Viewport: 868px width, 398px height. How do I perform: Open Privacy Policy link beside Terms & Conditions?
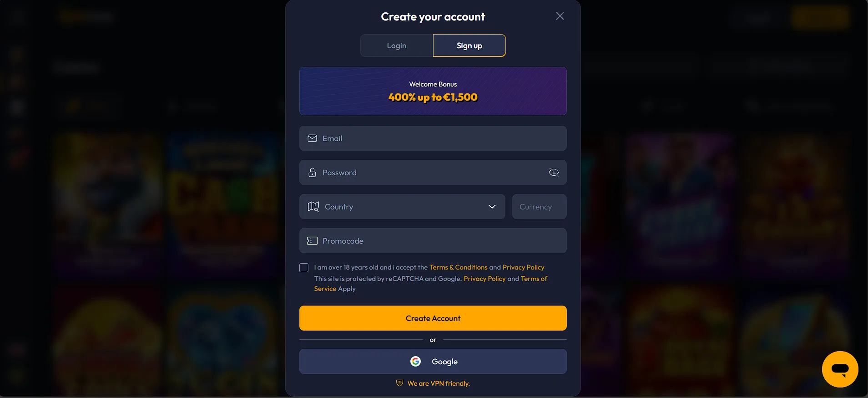523,267
